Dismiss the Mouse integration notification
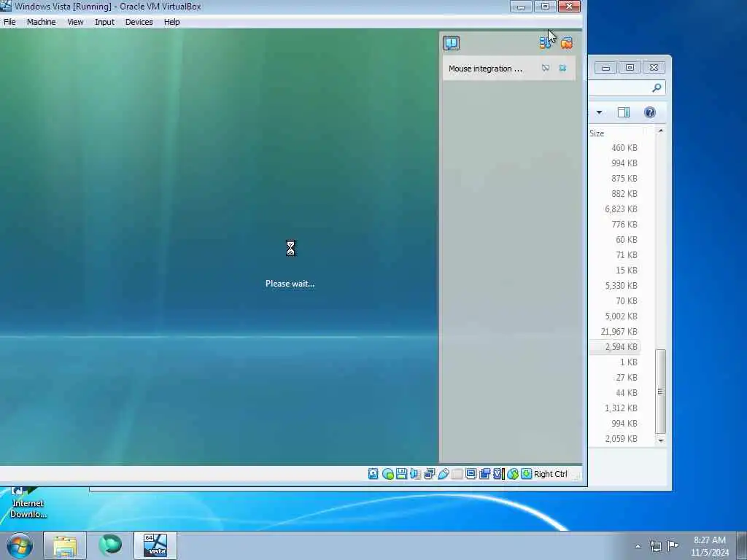This screenshot has height=560, width=747. (x=562, y=68)
